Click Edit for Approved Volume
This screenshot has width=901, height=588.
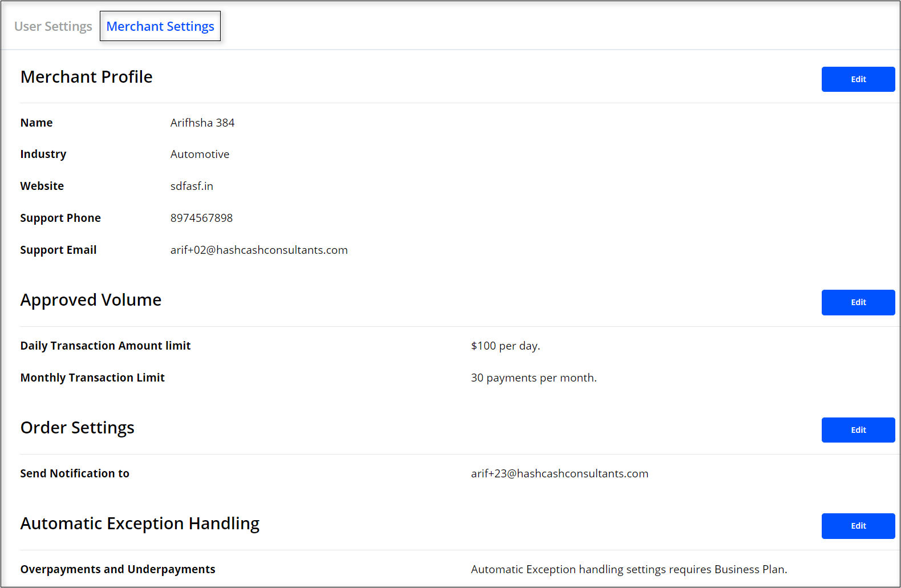[x=858, y=302]
